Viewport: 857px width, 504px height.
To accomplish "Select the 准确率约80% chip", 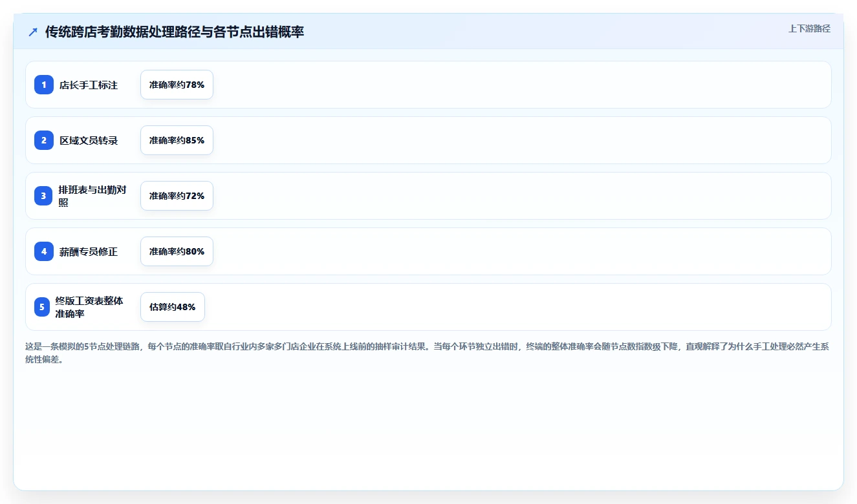I will 177,251.
